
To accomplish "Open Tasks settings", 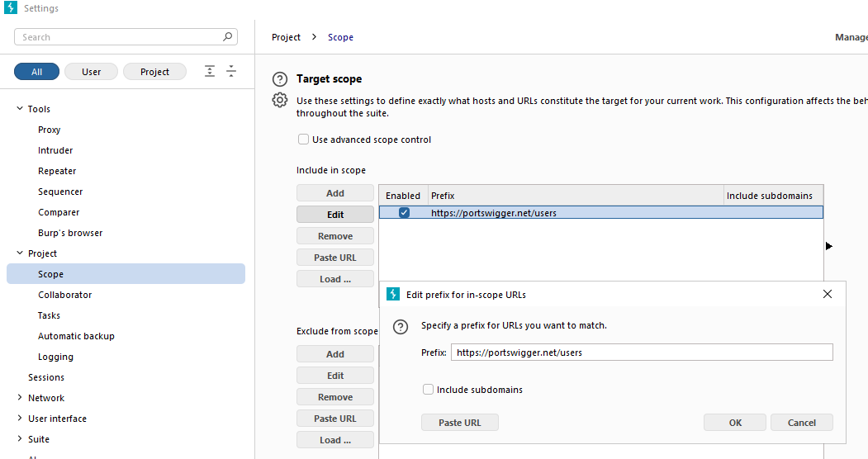I will [49, 315].
